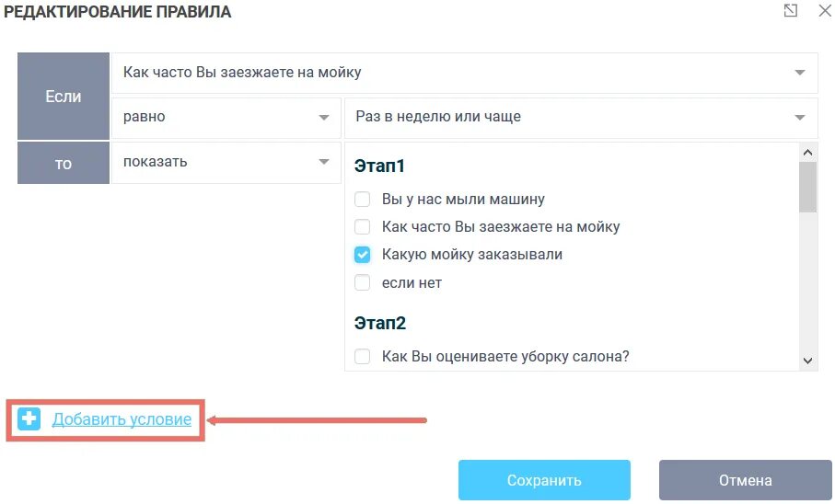Click the 'Добавить условие' link
Screen dimensions: 835x504
coord(122,419)
